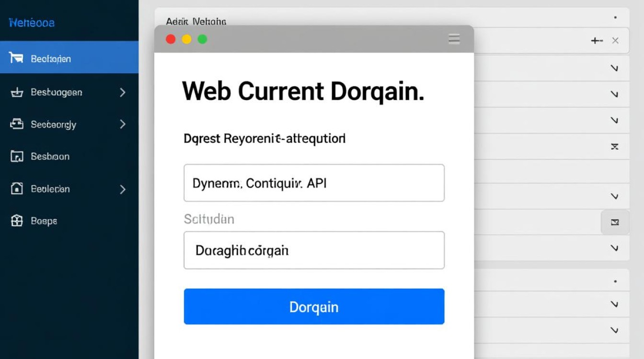Click the Dynenm. Contiquir. API input field
The height and width of the screenshot is (359, 644).
(314, 183)
